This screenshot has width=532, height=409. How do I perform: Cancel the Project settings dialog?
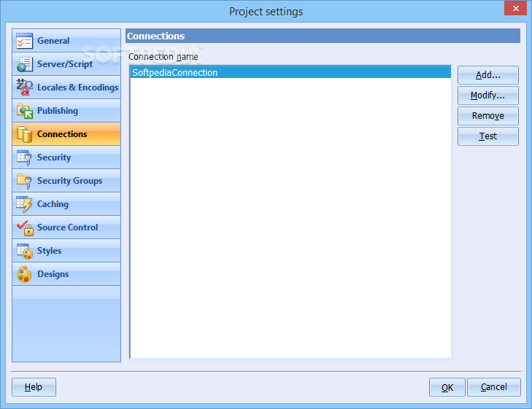(x=494, y=387)
